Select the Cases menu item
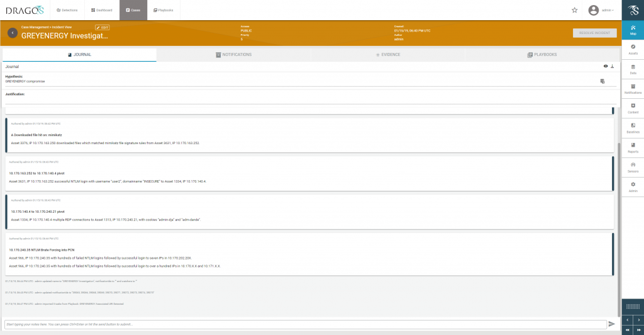The image size is (644, 335). click(133, 10)
